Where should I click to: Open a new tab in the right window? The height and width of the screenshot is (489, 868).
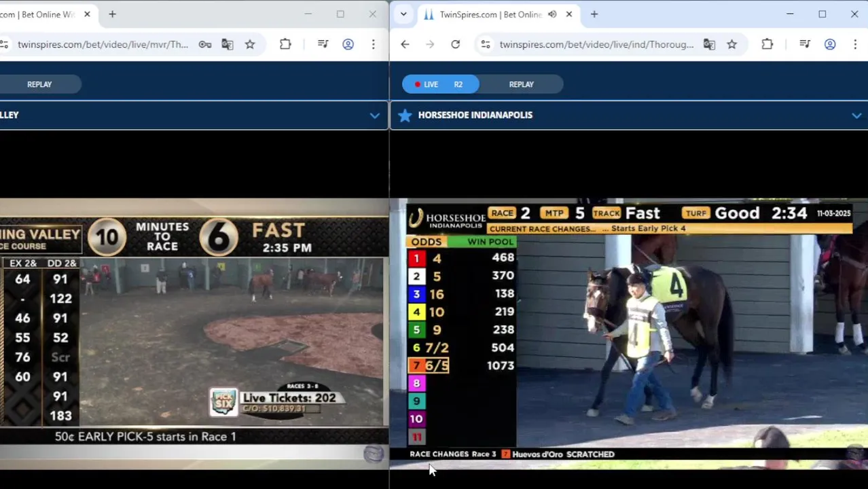coord(594,14)
